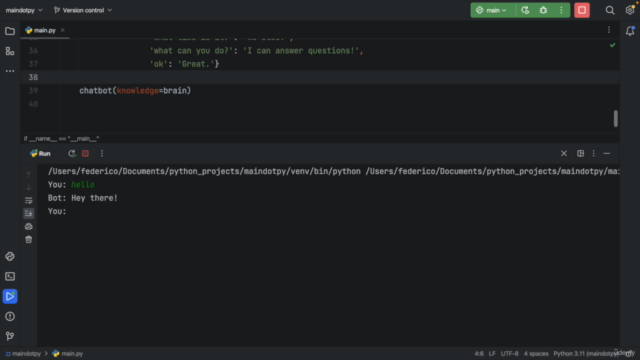Viewport: 640px width, 360px height.
Task: Click the top-bar rerun icon
Action: pyautogui.click(x=525, y=10)
